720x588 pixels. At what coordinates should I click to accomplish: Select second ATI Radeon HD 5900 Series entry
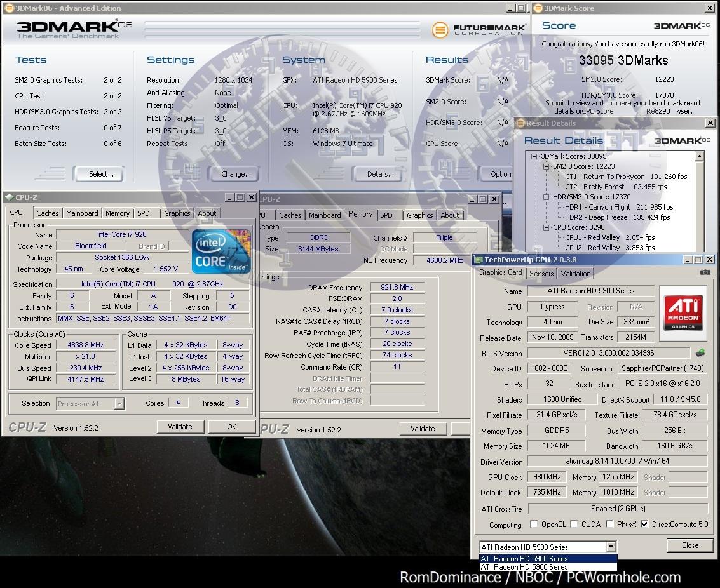(x=548, y=567)
